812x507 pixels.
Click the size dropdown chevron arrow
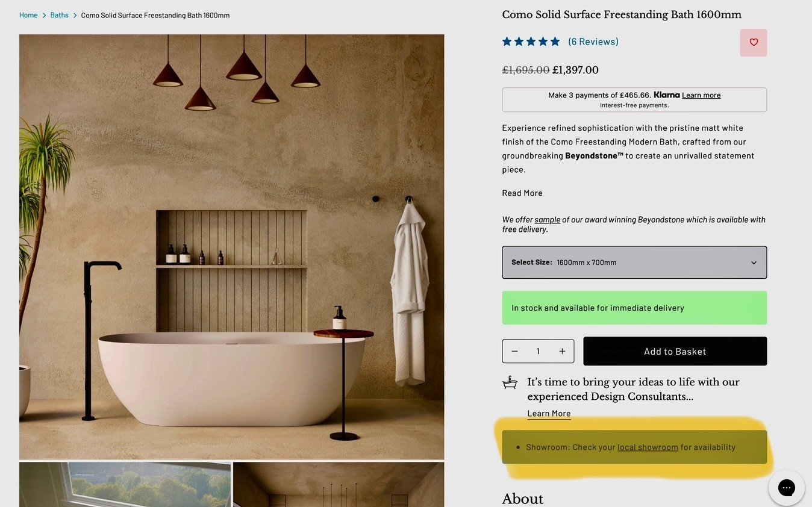coord(754,263)
